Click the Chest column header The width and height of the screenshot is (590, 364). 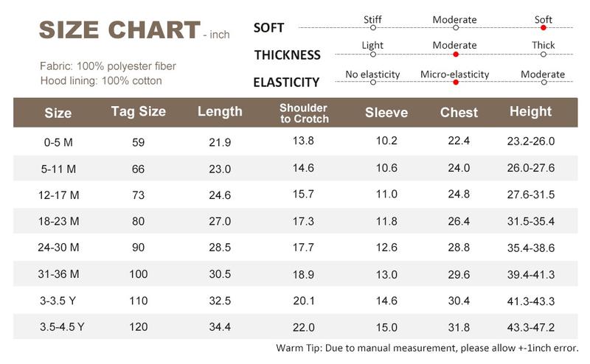[x=459, y=113]
